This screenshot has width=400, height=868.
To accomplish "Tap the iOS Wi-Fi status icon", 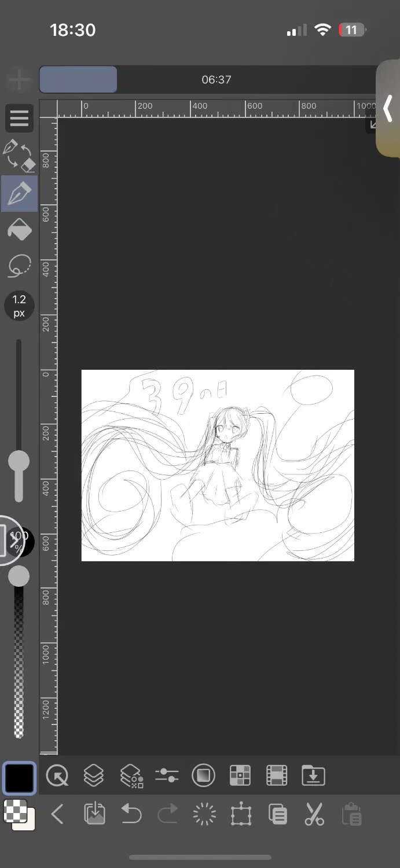I will click(322, 30).
